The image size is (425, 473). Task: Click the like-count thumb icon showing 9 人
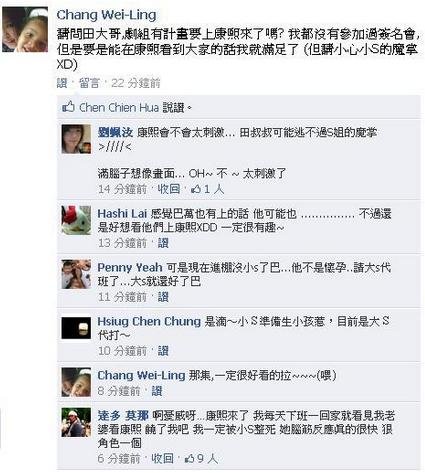(x=190, y=459)
